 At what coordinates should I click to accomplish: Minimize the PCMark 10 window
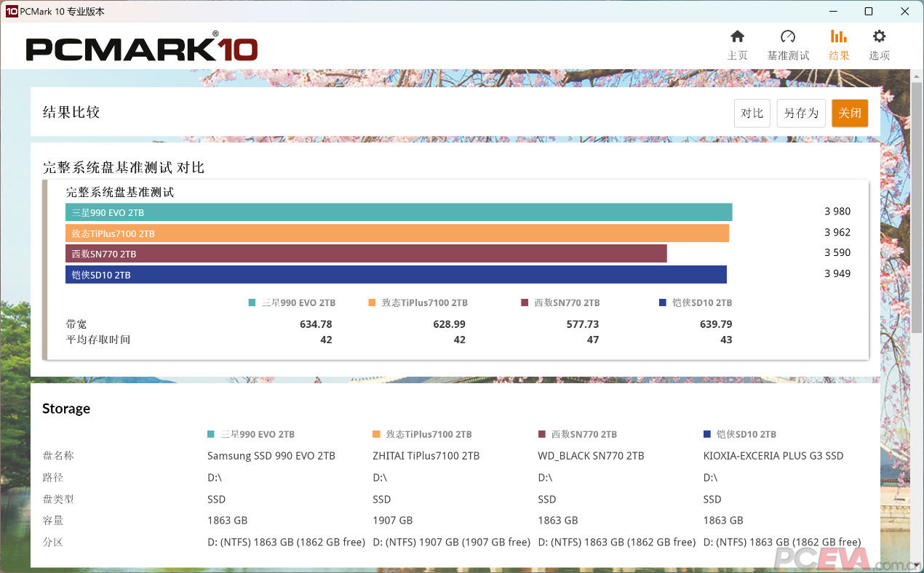coord(832,11)
